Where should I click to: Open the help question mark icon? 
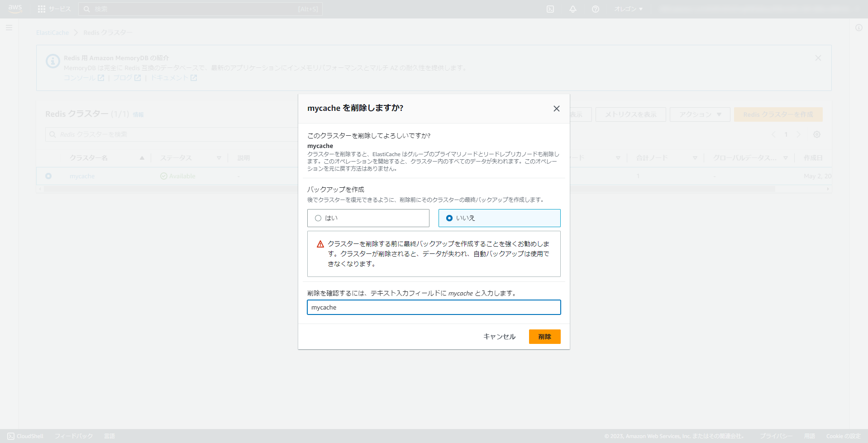595,9
